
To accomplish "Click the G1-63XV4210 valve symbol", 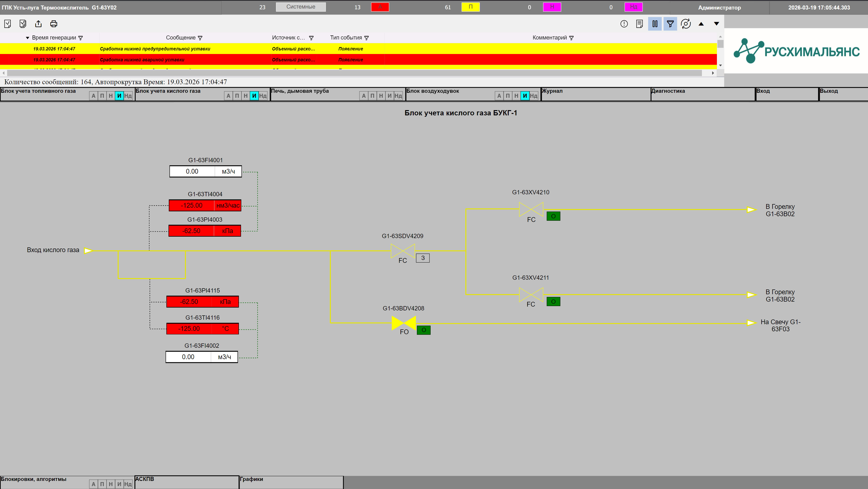I will coord(531,209).
